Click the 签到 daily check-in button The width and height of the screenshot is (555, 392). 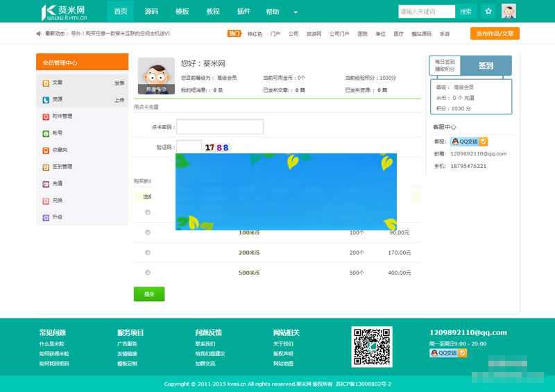click(485, 66)
